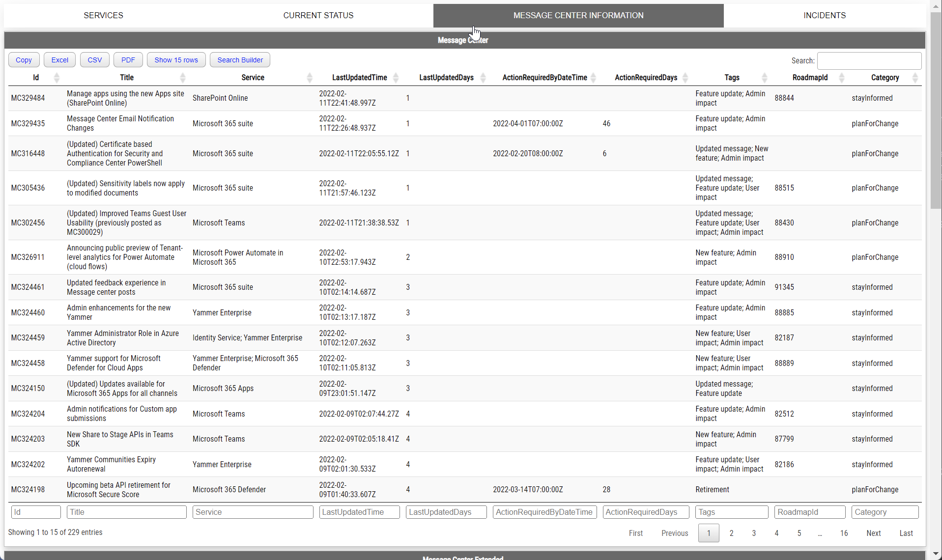Export the table to Excel
This screenshot has width=942, height=560.
pos(59,59)
